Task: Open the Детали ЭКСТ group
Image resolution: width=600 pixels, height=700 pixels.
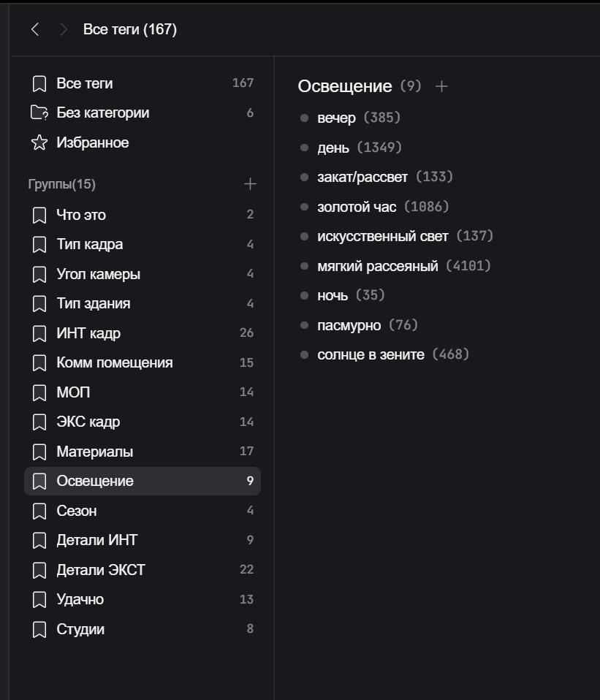Action: [x=100, y=570]
